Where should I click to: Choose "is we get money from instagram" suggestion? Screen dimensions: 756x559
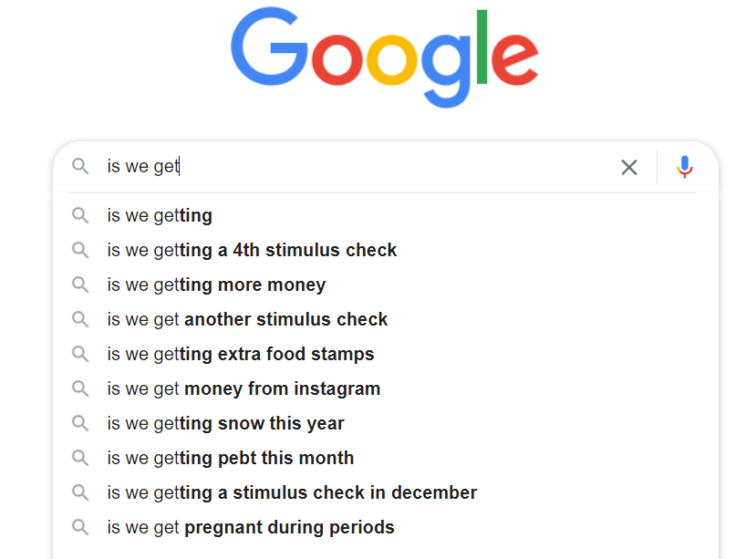pos(243,388)
